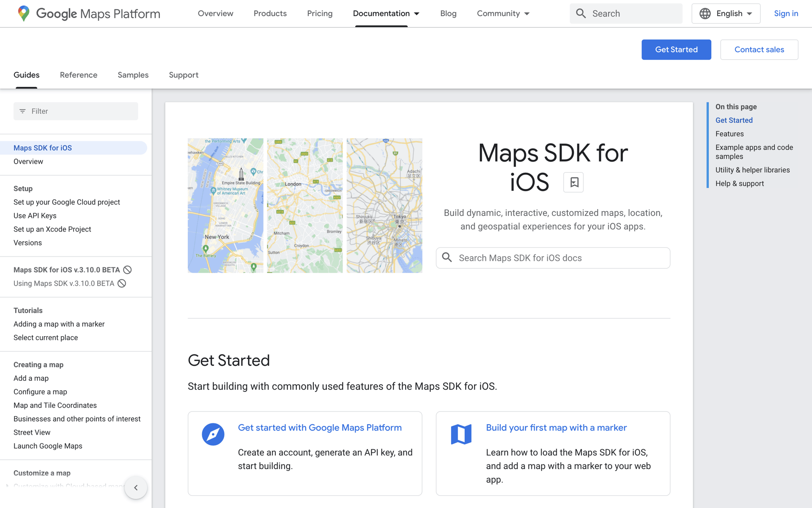Collapse the sidebar with the chevron button
Image resolution: width=812 pixels, height=508 pixels.
coord(136,488)
